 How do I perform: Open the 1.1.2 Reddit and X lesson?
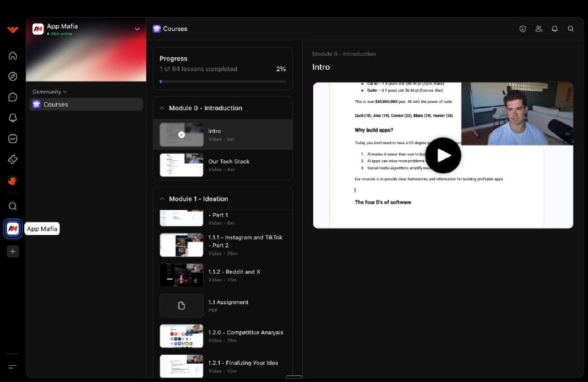click(x=223, y=275)
